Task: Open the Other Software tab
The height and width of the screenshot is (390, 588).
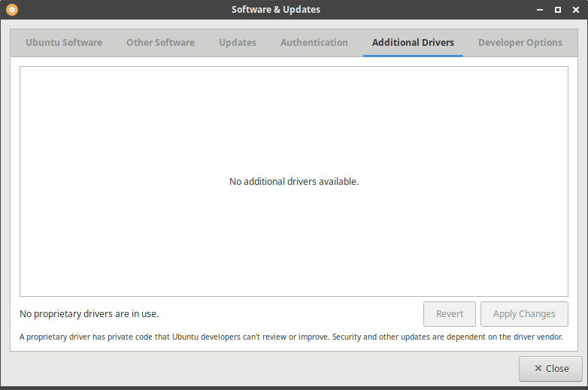Action: click(160, 43)
